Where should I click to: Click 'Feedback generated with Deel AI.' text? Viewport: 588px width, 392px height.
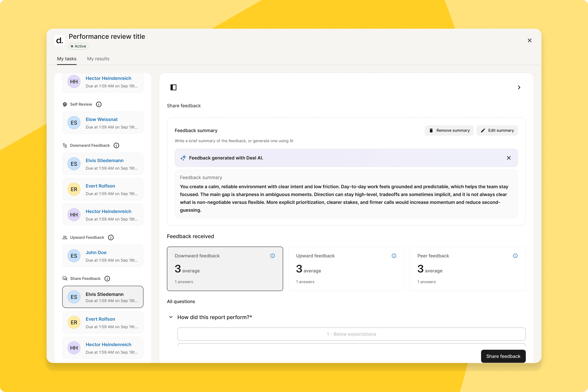[x=226, y=158]
